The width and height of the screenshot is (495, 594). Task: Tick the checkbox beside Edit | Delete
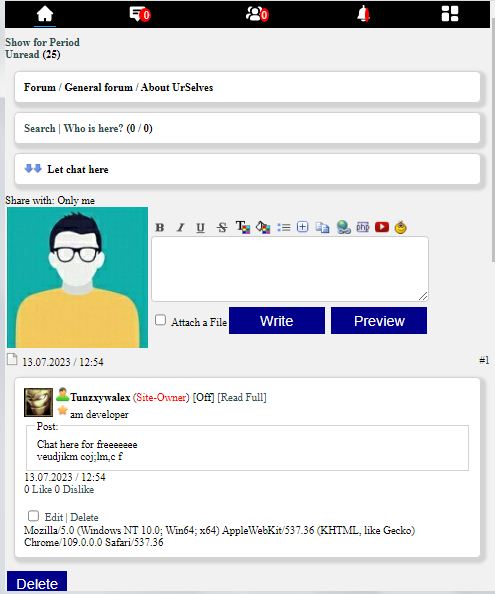[33, 516]
